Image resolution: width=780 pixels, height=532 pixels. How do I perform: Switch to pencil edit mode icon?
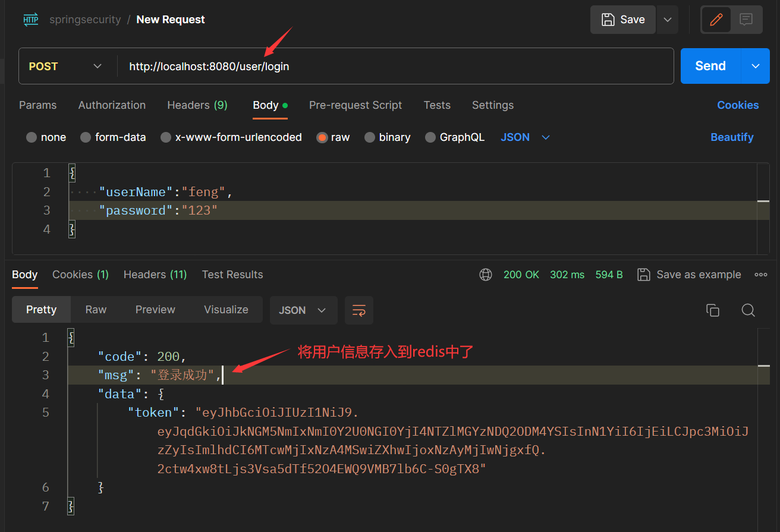coord(716,20)
